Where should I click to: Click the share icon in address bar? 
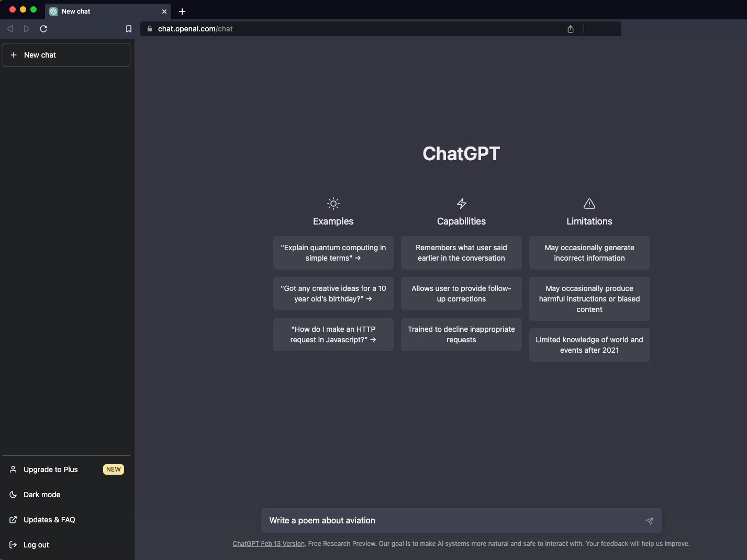coord(571,29)
